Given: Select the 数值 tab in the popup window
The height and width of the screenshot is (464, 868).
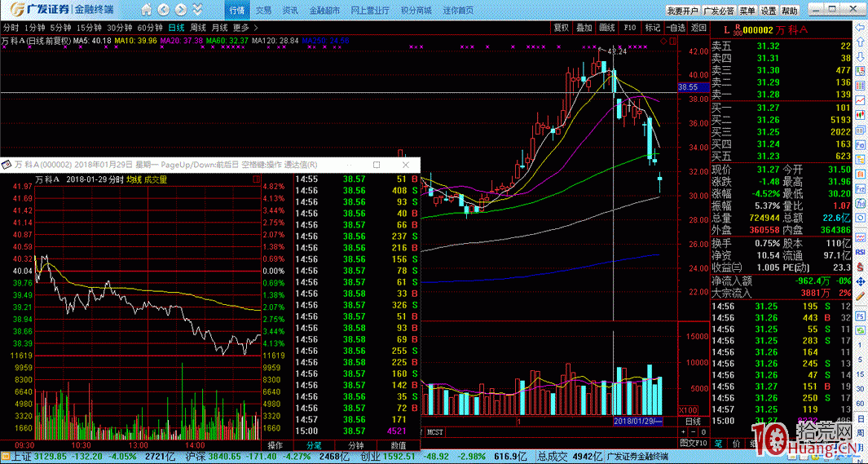Looking at the screenshot, I should [398, 446].
